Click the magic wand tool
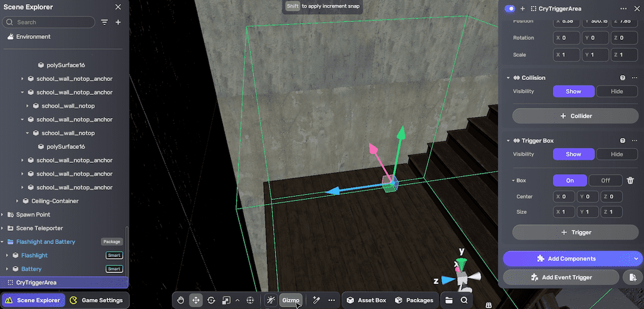644x309 pixels. tap(316, 301)
